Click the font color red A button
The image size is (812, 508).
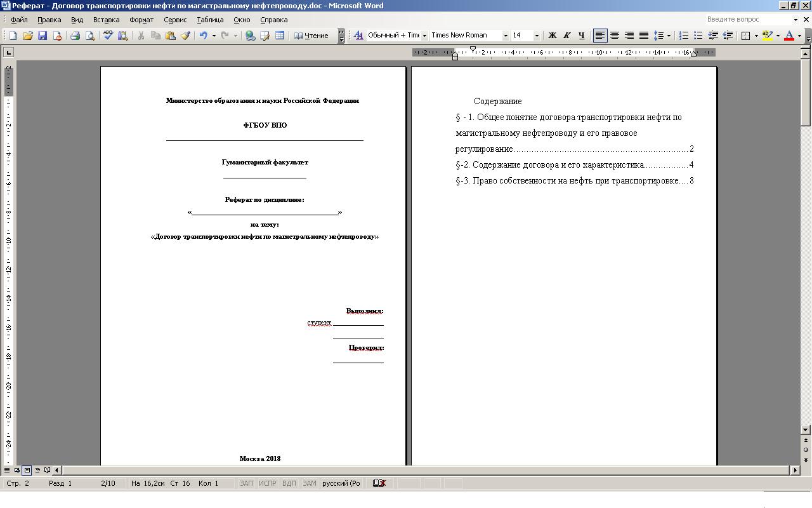click(x=789, y=36)
